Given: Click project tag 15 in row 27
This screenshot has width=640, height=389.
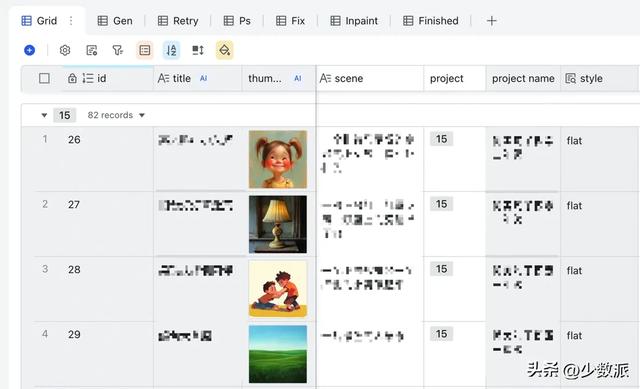Looking at the screenshot, I should pos(441,204).
